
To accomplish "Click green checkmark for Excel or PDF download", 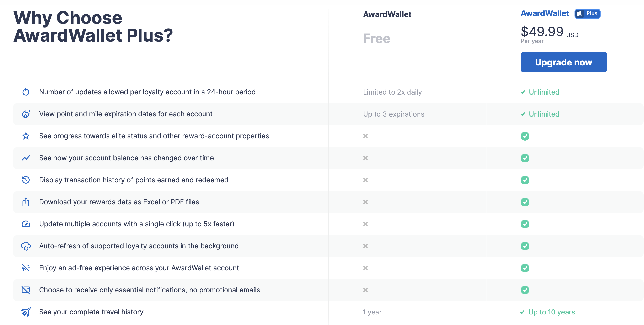I will pyautogui.click(x=525, y=202).
